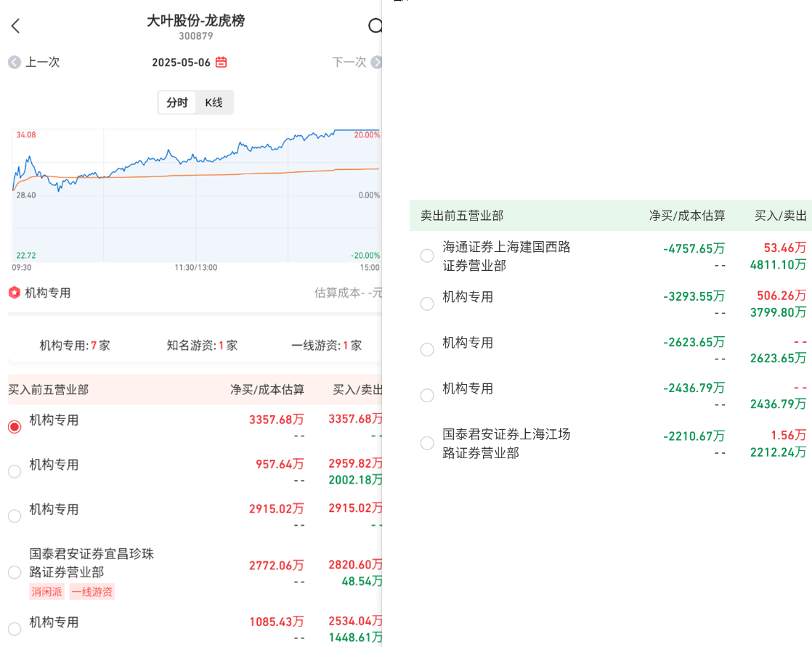Click 2025-05-06 date text
This screenshot has width=812, height=647.
pos(181,62)
